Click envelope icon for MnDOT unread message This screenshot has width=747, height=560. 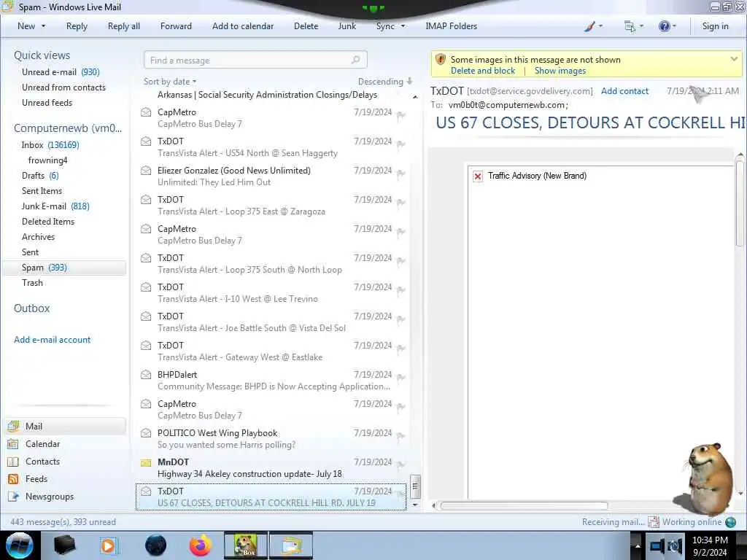(146, 462)
